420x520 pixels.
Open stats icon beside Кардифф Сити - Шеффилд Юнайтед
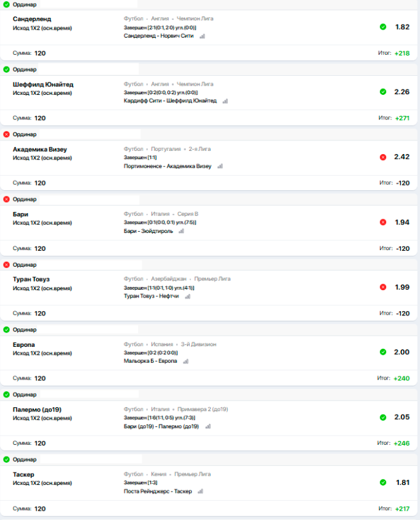(225, 101)
